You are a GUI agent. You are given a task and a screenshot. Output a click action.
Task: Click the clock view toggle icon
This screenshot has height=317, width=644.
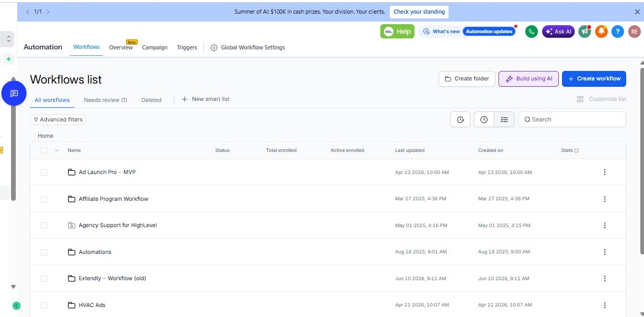484,119
